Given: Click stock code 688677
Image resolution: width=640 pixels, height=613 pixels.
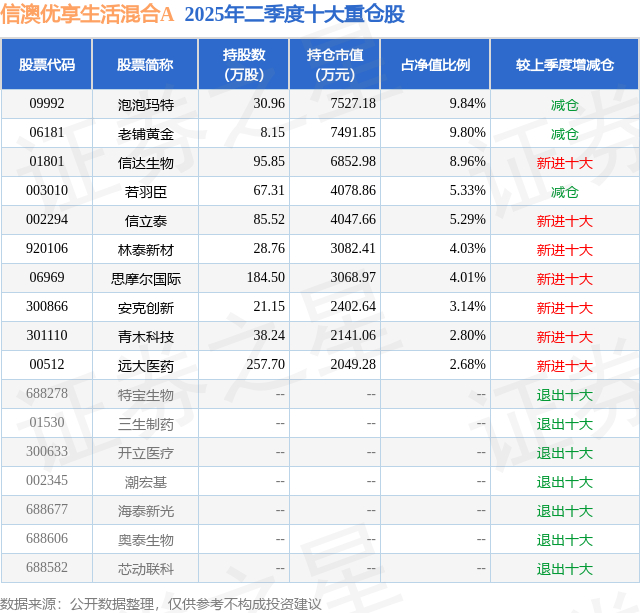Looking at the screenshot, I should 47,509.
